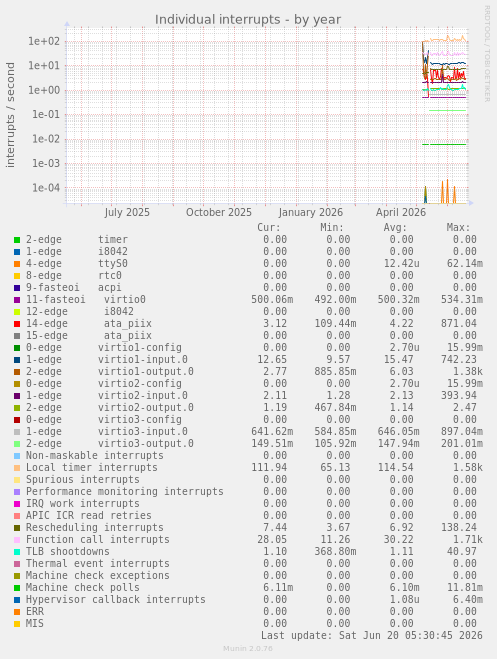
Task: Click the orange swatch beside ERR
Action: (17, 612)
